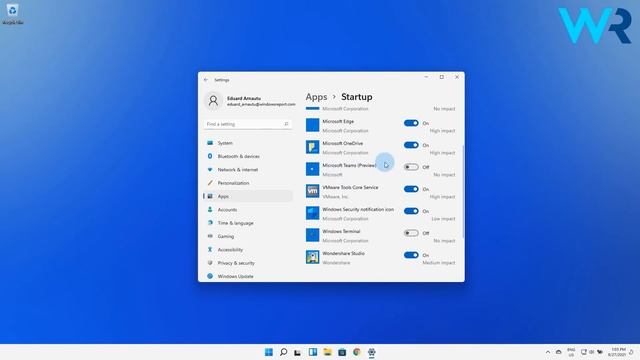Screen dimensions: 640x360
Task: Open Microsoft Store from taskbar
Action: coord(342,352)
